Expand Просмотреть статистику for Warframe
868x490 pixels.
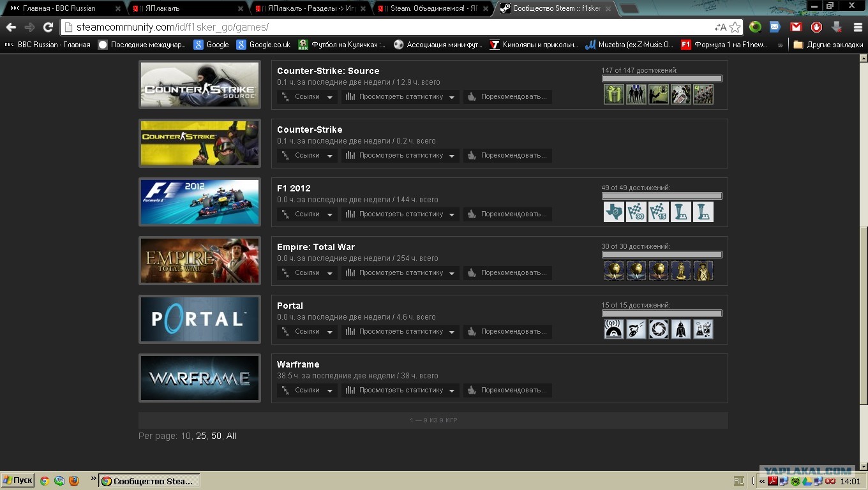point(400,390)
